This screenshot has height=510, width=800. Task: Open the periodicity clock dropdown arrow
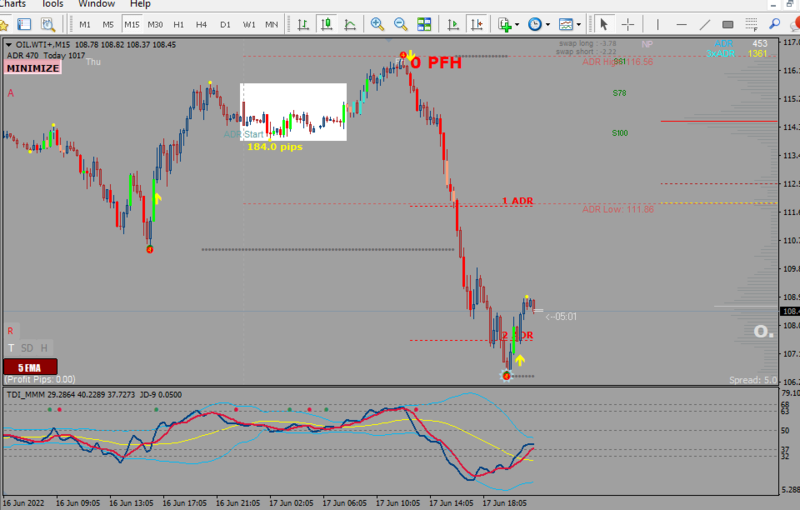(547, 24)
